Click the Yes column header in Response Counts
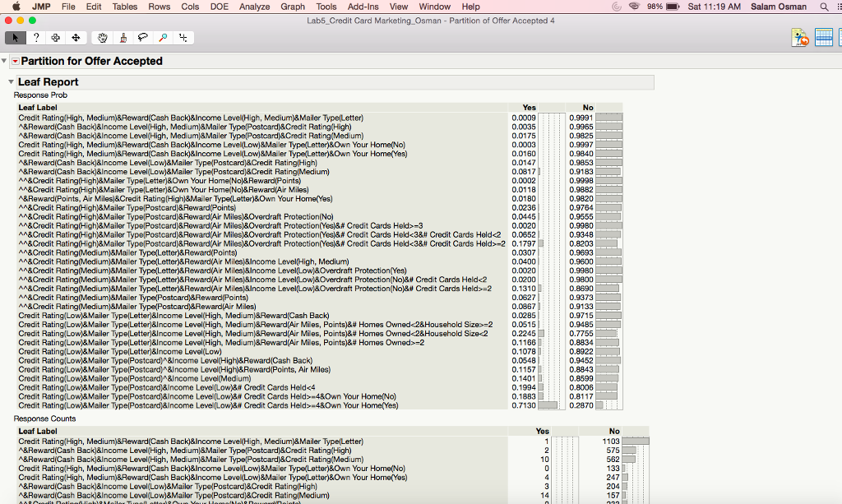This screenshot has height=504, width=842. pyautogui.click(x=543, y=431)
